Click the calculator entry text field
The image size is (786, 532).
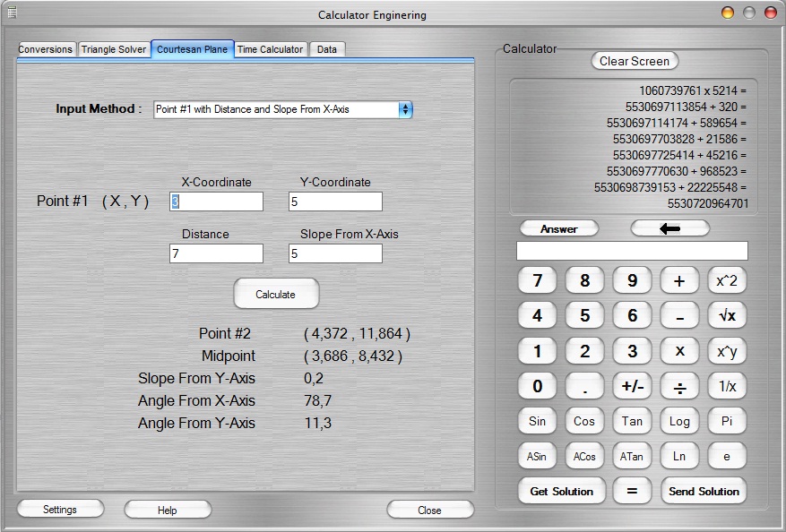click(632, 251)
